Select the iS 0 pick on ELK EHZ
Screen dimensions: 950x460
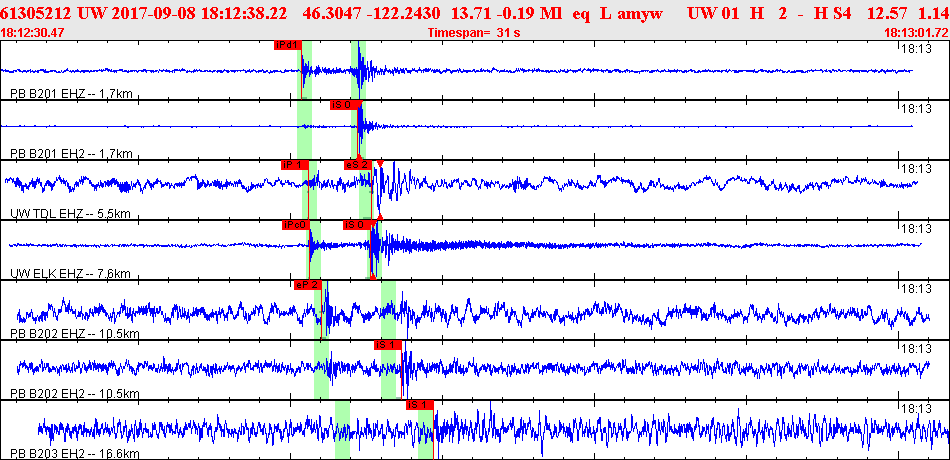tap(356, 225)
